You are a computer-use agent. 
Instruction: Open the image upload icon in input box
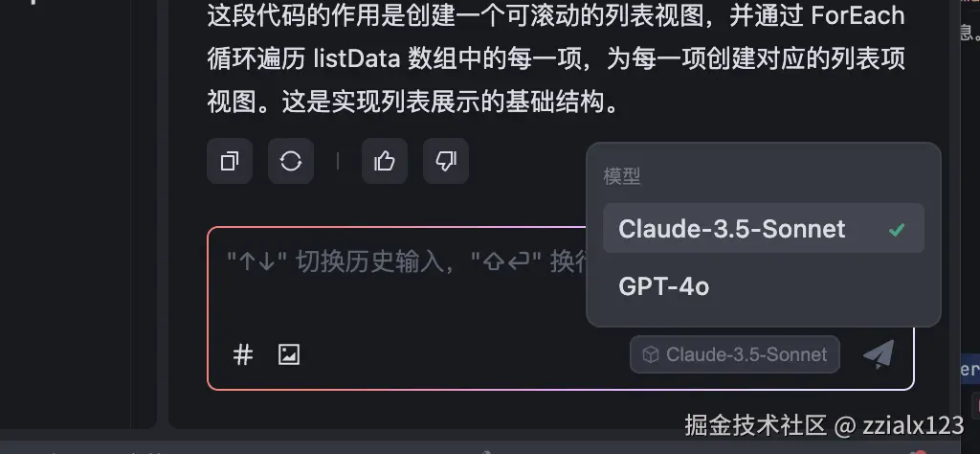(289, 354)
